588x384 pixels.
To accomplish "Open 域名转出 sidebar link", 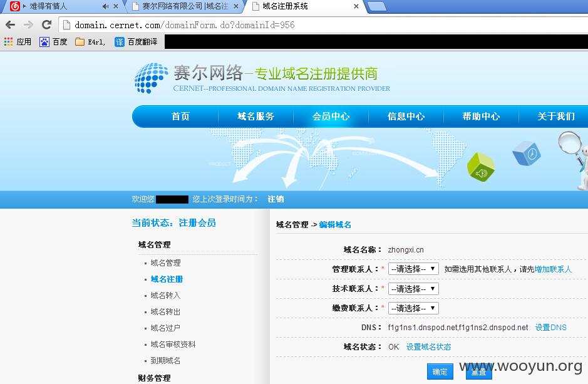I will pos(165,311).
